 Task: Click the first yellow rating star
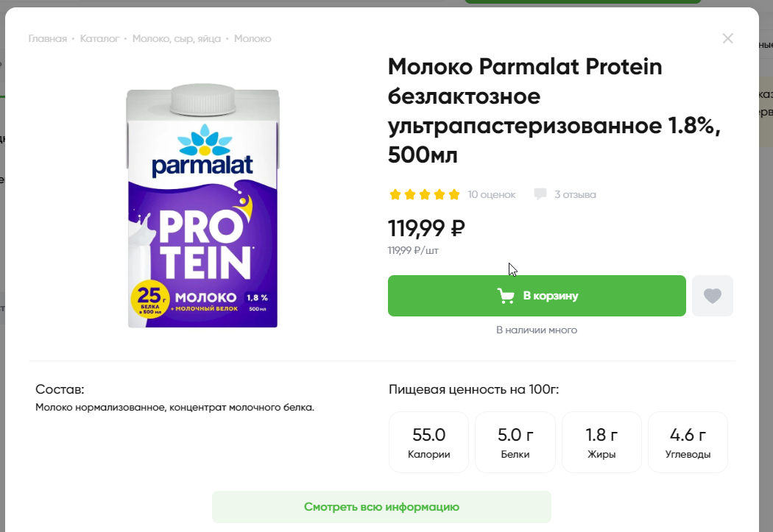point(395,195)
